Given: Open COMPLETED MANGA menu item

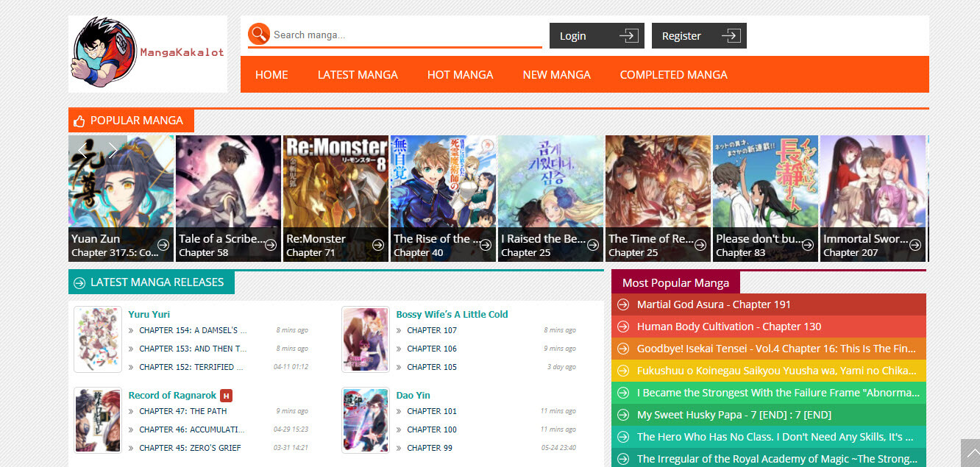Looking at the screenshot, I should point(674,74).
